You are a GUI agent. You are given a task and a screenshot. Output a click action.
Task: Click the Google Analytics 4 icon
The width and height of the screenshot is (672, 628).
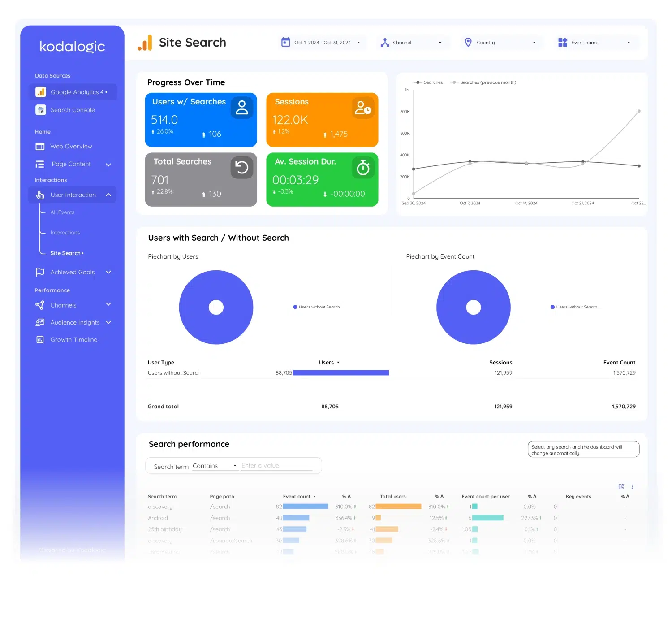pos(41,92)
